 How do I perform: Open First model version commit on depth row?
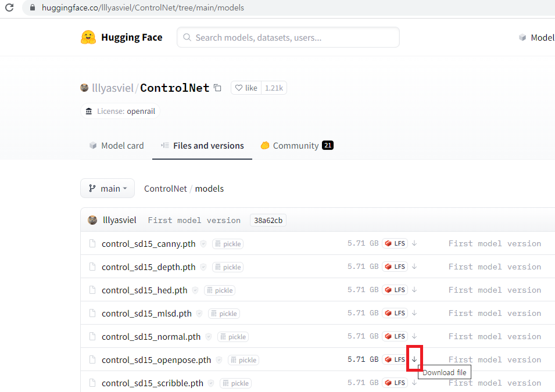coord(495,267)
